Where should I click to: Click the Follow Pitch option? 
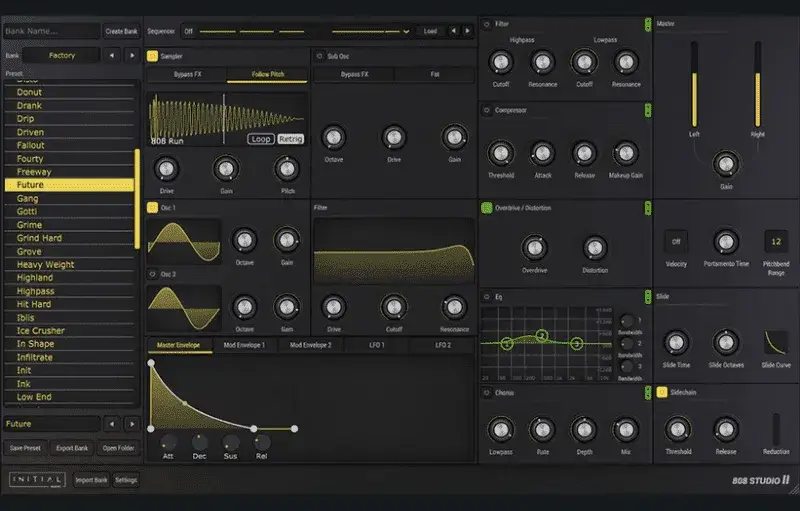coord(267,74)
